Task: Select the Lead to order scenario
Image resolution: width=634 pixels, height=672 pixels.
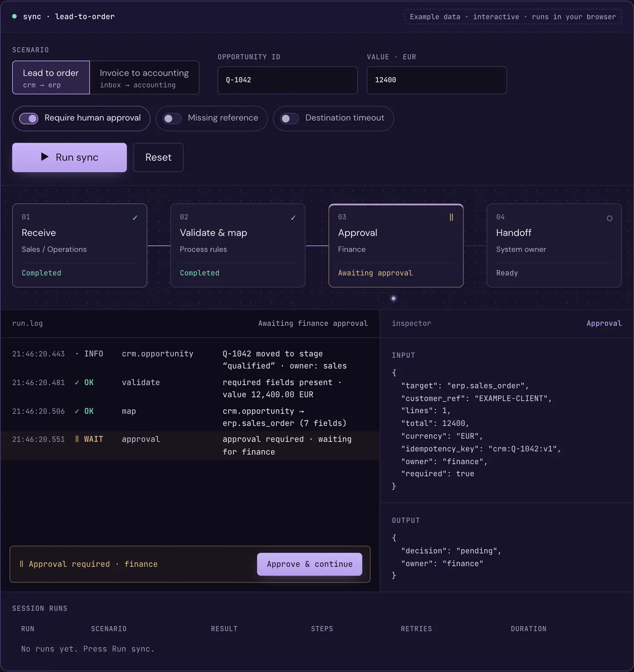Action: 51,77
